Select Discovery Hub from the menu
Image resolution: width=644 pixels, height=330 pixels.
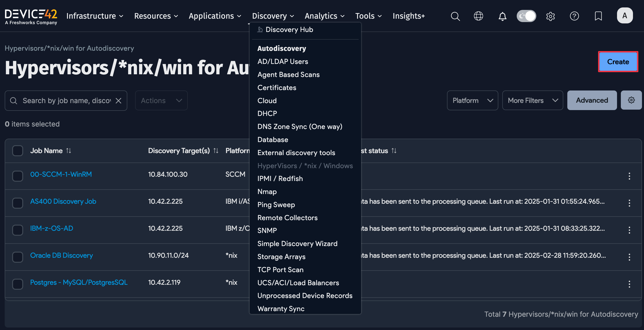pos(289,29)
